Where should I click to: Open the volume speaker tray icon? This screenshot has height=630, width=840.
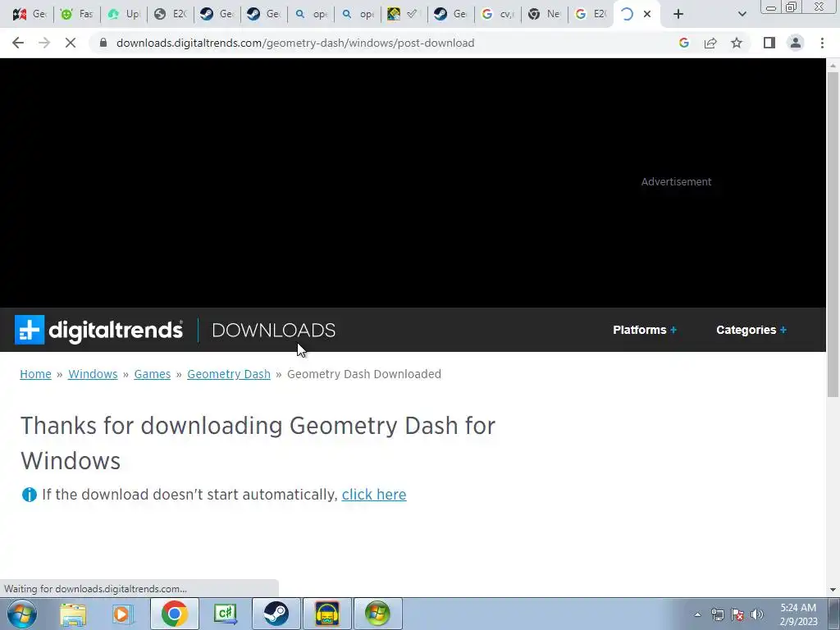pyautogui.click(x=757, y=614)
